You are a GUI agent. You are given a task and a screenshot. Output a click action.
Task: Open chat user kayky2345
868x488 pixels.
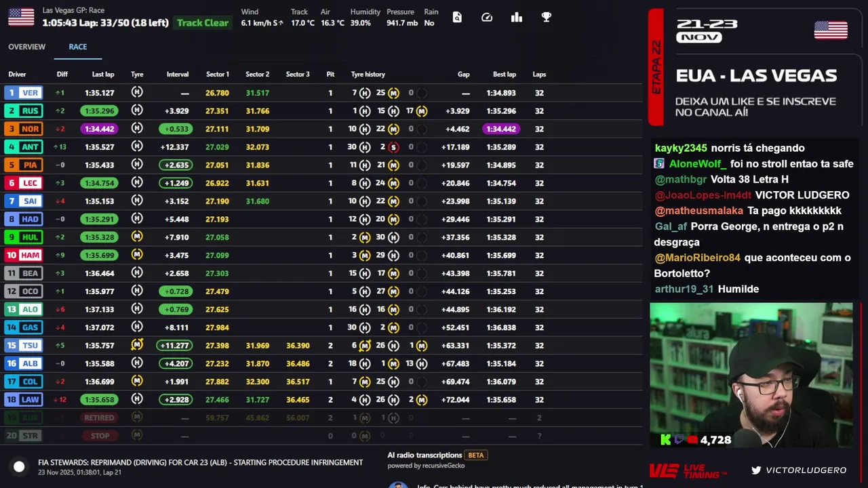click(681, 148)
